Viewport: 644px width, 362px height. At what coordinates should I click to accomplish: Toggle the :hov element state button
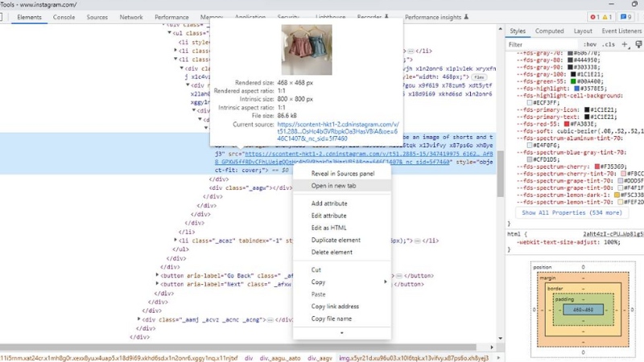[x=590, y=44]
